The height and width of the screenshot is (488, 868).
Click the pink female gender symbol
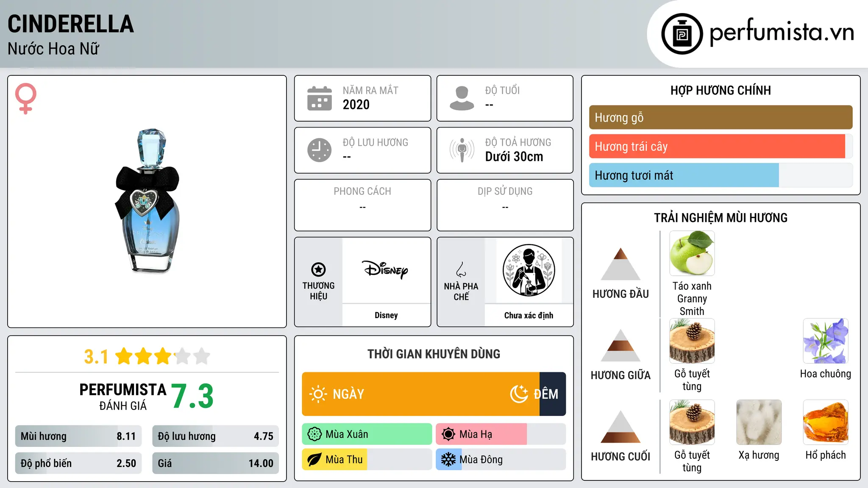[x=26, y=98]
